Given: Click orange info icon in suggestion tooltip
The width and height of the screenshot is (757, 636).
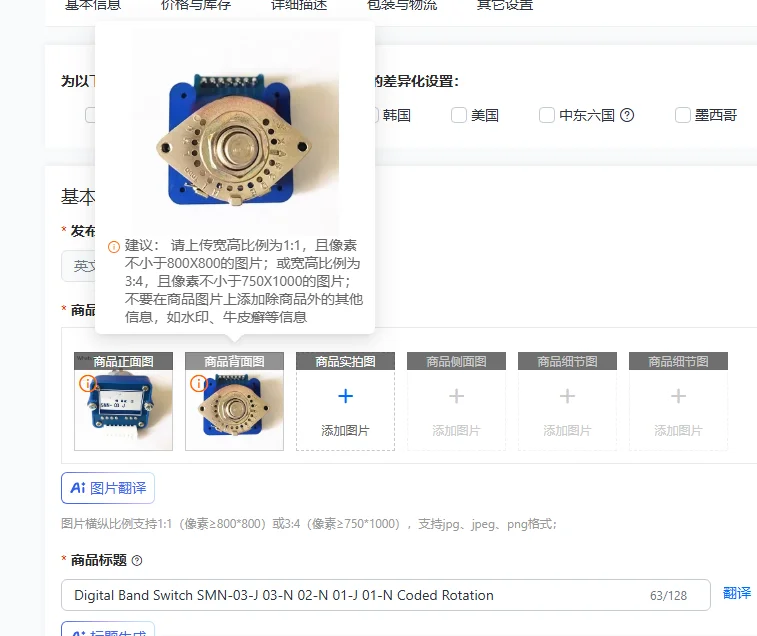Looking at the screenshot, I should point(113,247).
